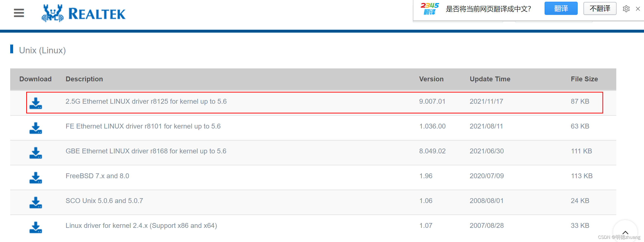
Task: Select 'Linux driver for kernel 2.4.x' description
Action: [x=141, y=225]
